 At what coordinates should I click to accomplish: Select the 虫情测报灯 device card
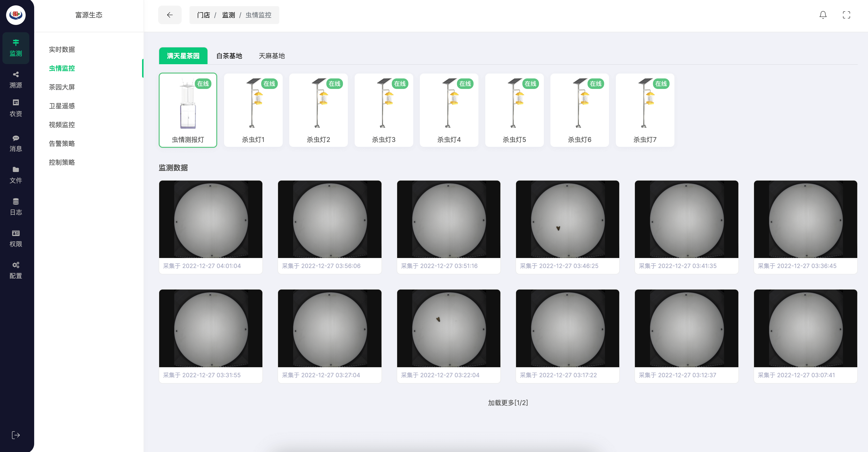pyautogui.click(x=188, y=110)
